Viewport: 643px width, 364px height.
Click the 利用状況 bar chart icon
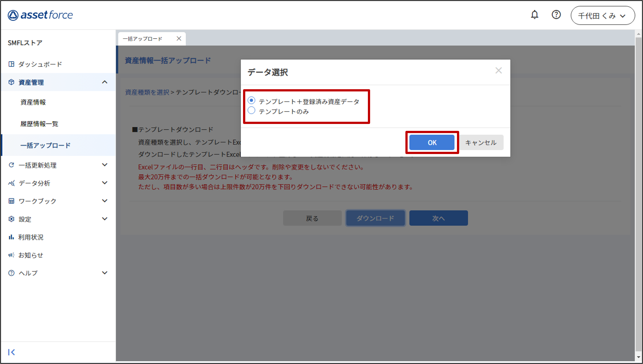pyautogui.click(x=11, y=237)
